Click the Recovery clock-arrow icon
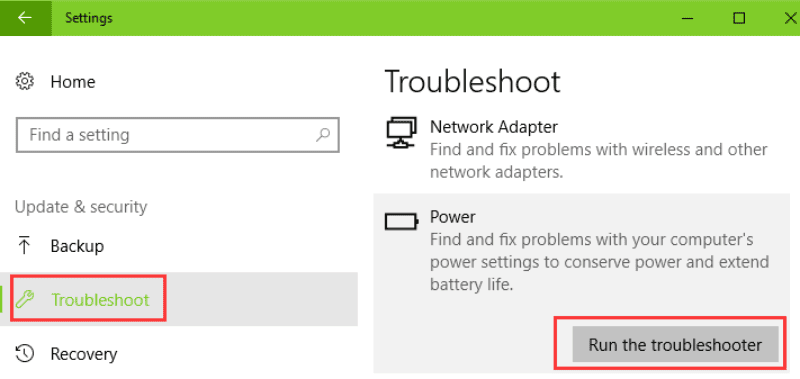 point(24,353)
